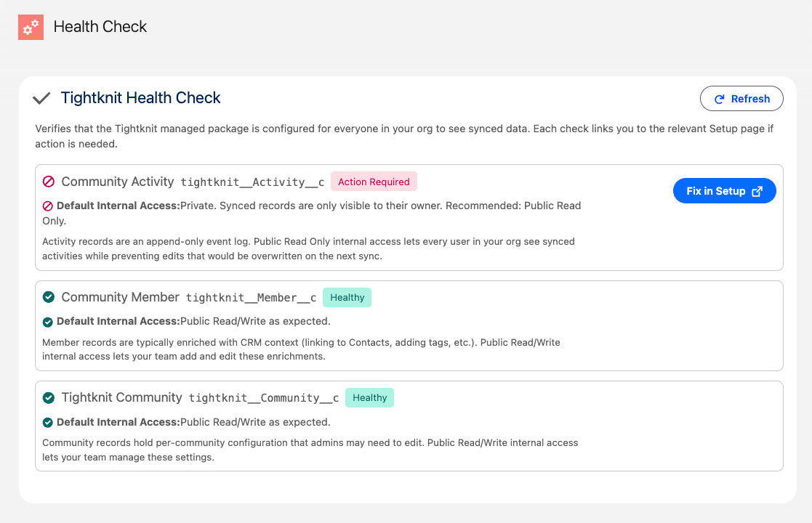The height and width of the screenshot is (523, 812).
Task: Click the description starting 'Verifies that the Tightknit'
Action: click(404, 136)
